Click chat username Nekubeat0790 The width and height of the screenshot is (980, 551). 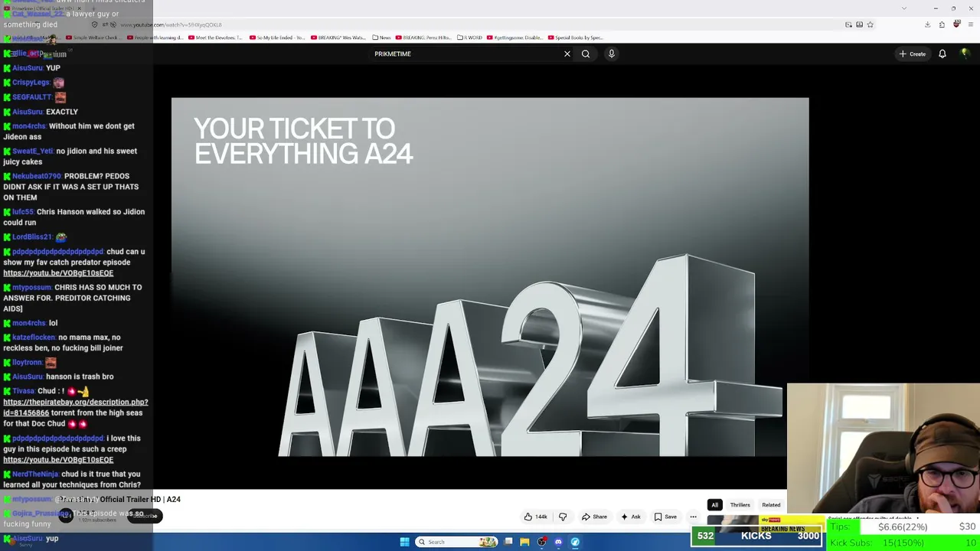[x=36, y=177]
